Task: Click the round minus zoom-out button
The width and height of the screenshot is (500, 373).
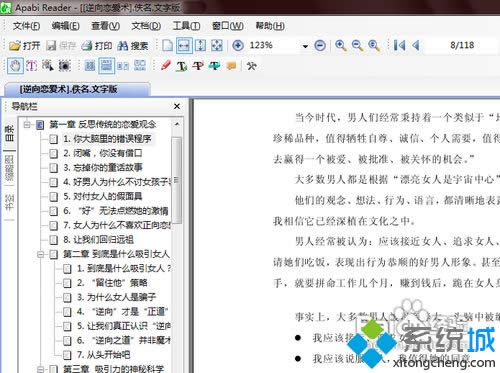Action: [320, 45]
